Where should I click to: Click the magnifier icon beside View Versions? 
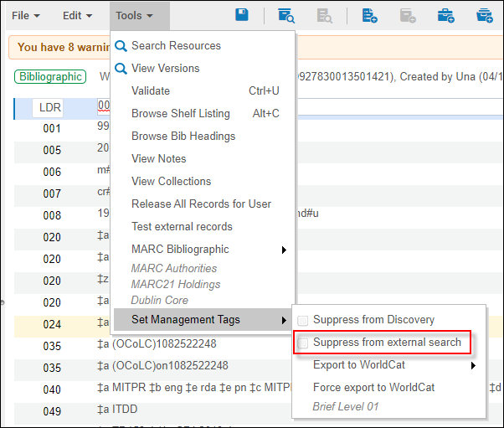click(121, 69)
